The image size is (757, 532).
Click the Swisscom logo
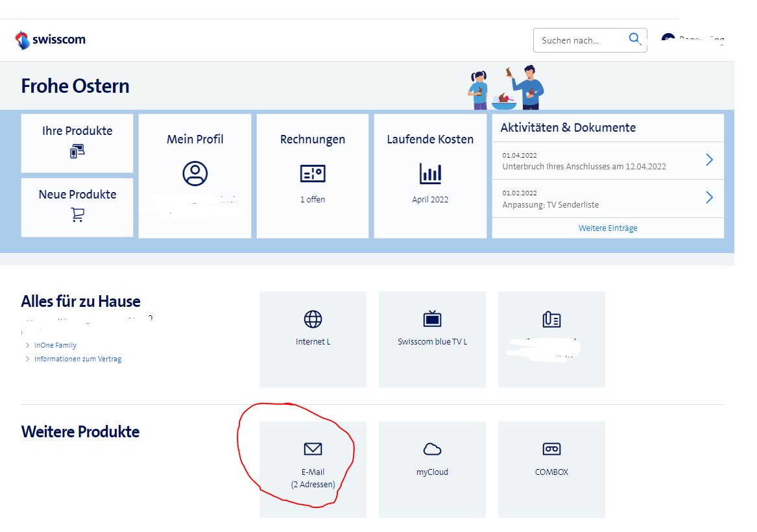click(50, 40)
